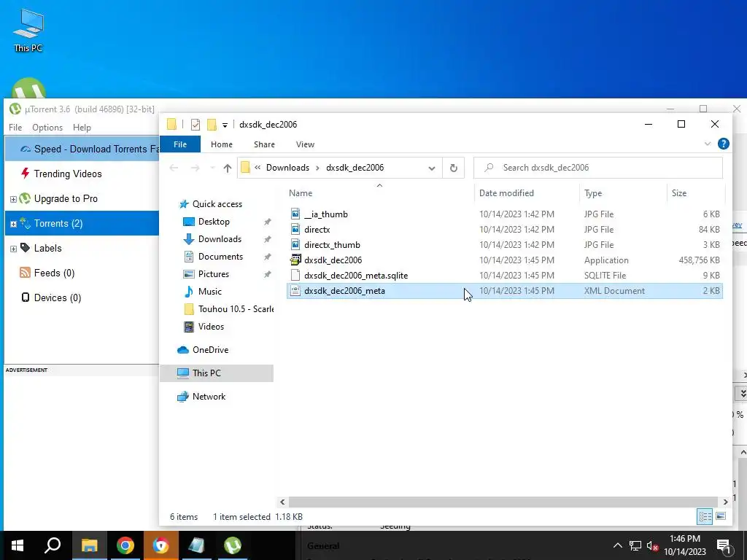Click the horizontal scrollbar left arrow
Screen dimensions: 747x560
[x=282, y=502]
